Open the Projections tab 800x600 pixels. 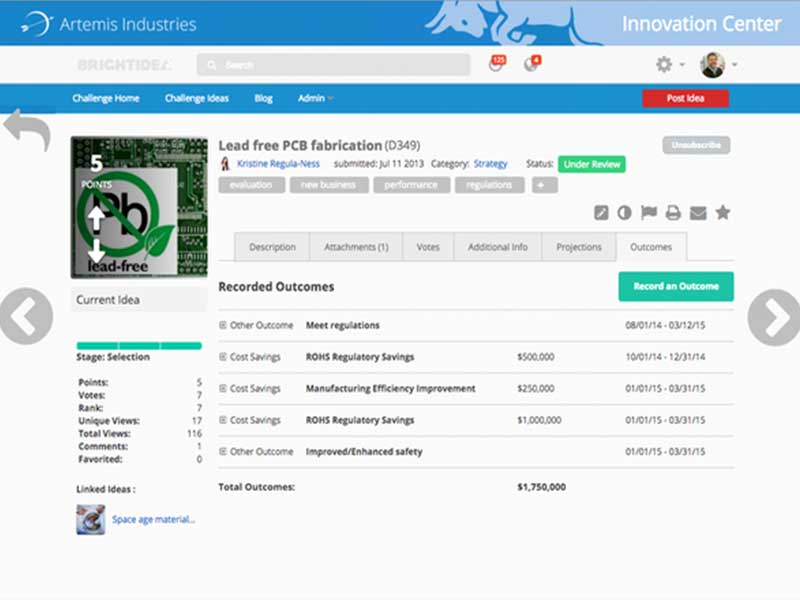(580, 246)
